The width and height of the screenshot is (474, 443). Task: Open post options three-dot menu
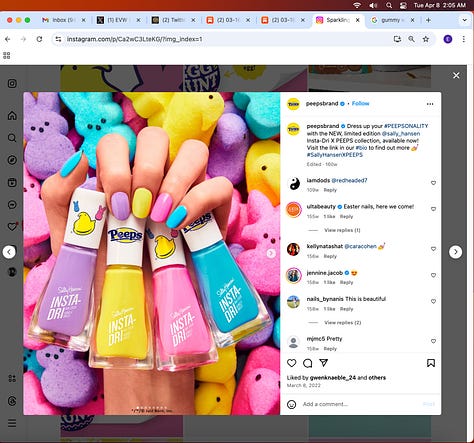(x=430, y=104)
